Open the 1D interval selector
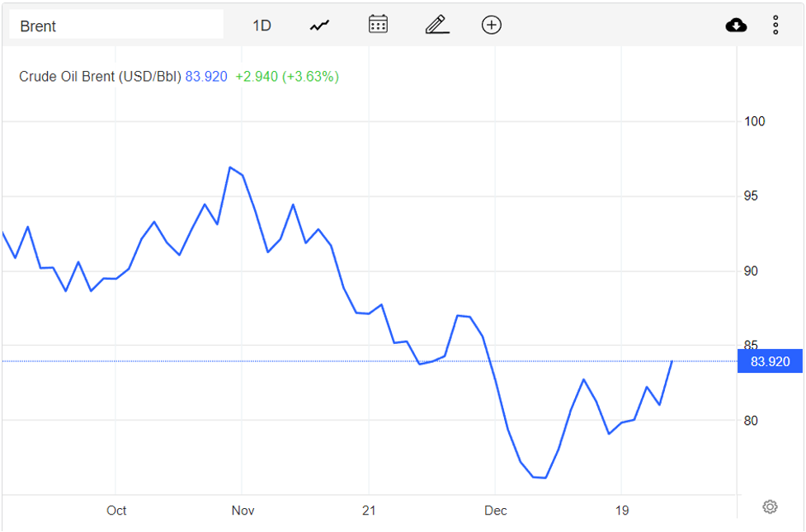 [262, 26]
